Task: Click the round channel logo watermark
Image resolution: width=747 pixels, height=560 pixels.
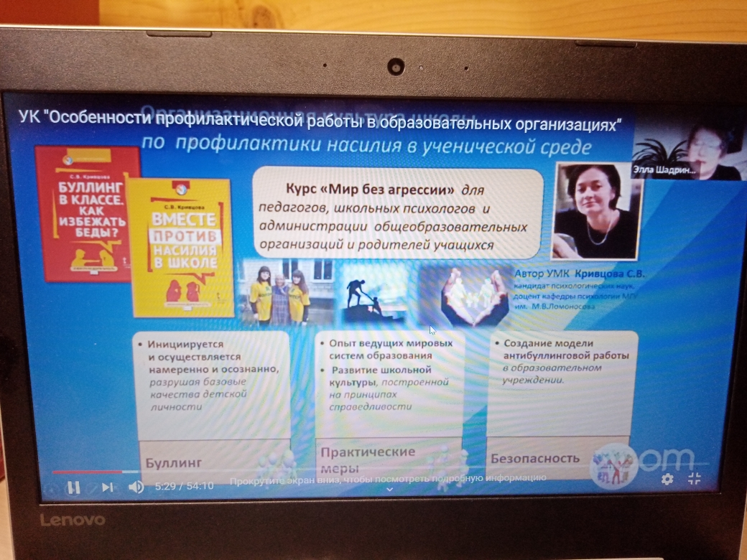Action: click(x=613, y=465)
